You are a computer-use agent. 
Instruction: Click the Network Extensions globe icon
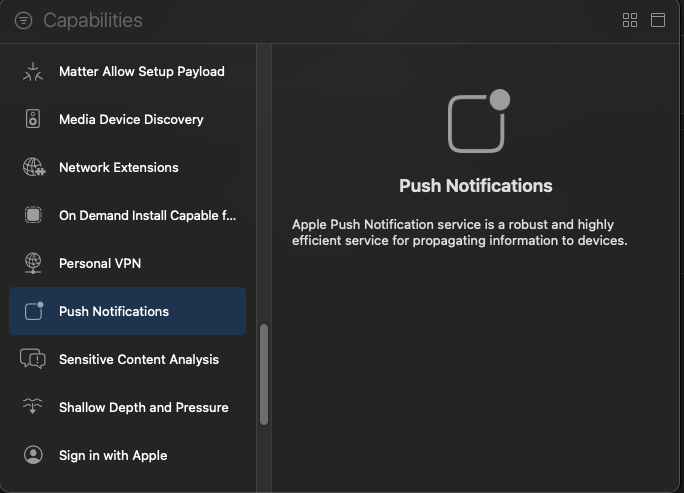point(34,167)
